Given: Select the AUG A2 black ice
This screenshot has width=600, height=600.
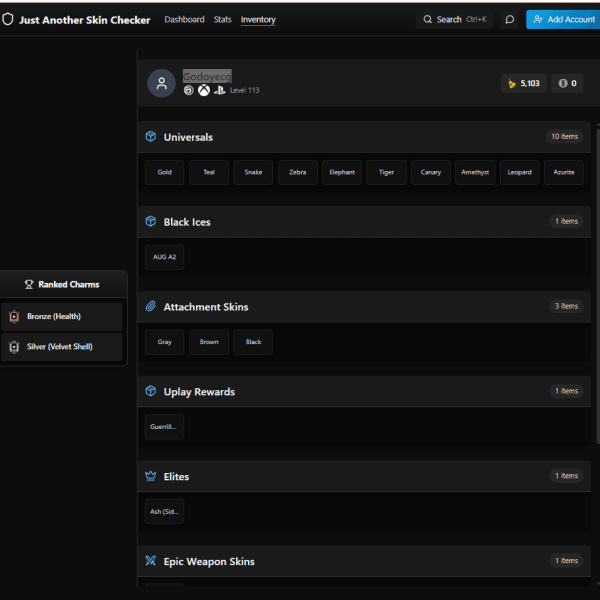Looking at the screenshot, I should [x=165, y=257].
